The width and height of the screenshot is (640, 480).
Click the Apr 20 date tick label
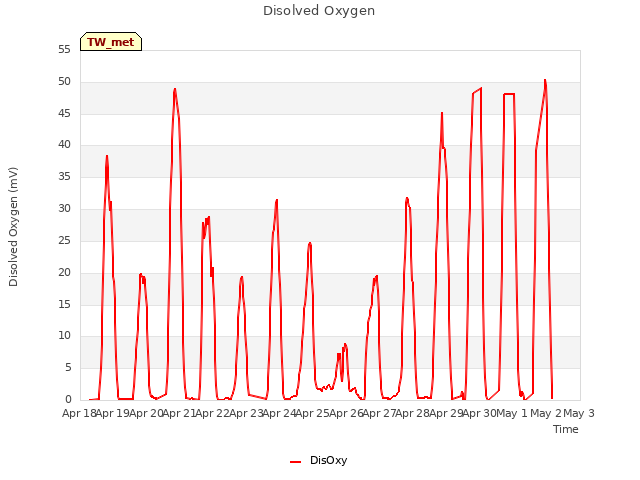[x=146, y=413]
